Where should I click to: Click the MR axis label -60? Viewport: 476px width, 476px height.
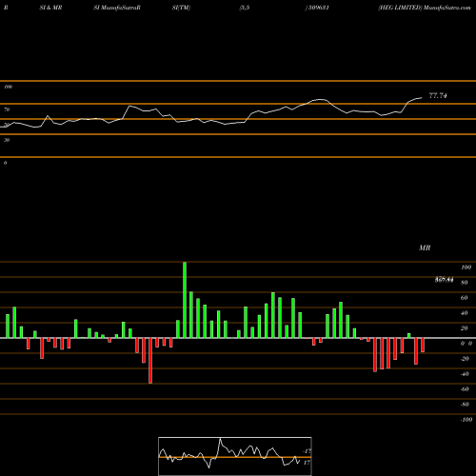pyautogui.click(x=465, y=389)
